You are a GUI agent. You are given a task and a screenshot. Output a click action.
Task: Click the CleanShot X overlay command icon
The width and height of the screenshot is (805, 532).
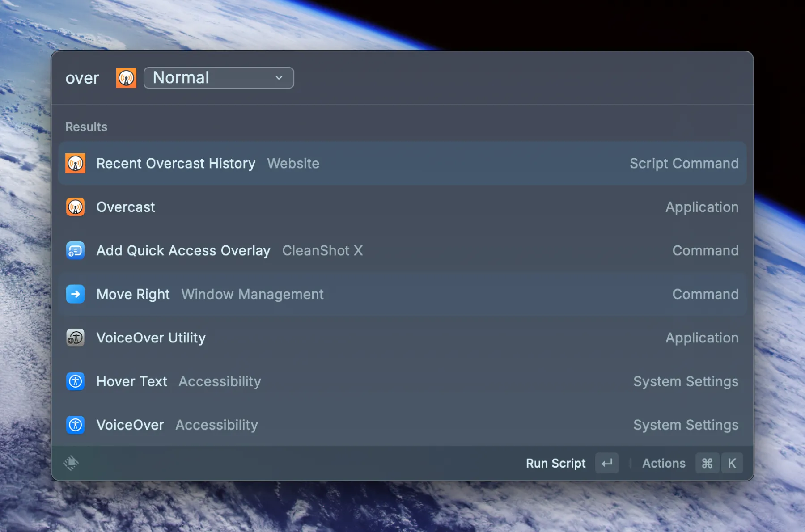click(x=75, y=250)
